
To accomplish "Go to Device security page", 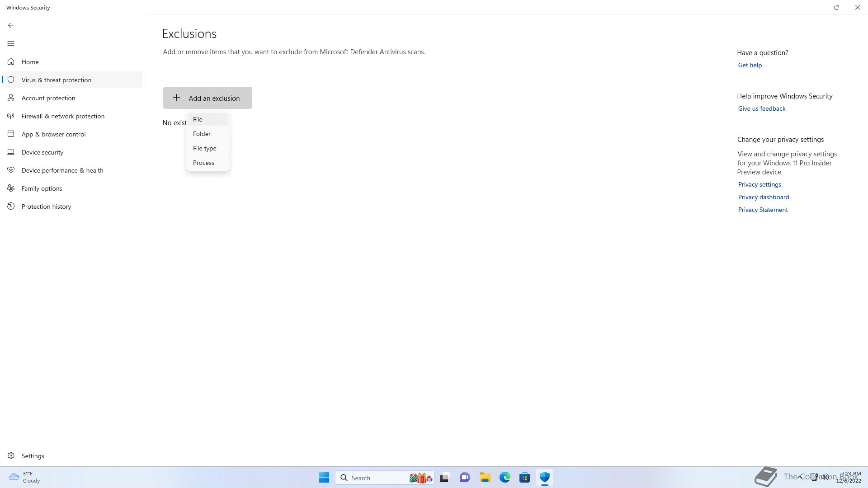I will (72, 152).
